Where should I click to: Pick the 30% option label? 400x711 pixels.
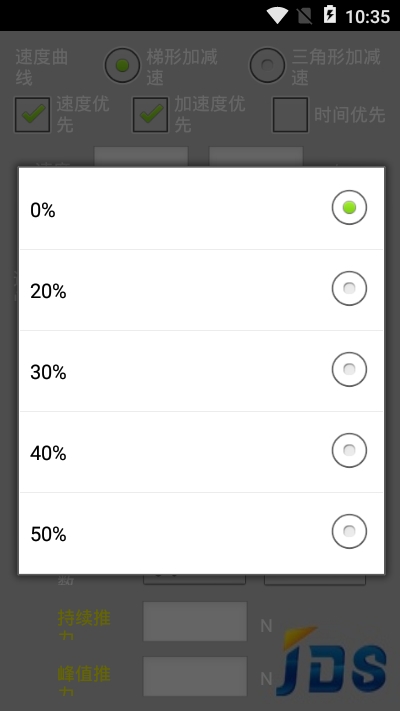(x=48, y=372)
